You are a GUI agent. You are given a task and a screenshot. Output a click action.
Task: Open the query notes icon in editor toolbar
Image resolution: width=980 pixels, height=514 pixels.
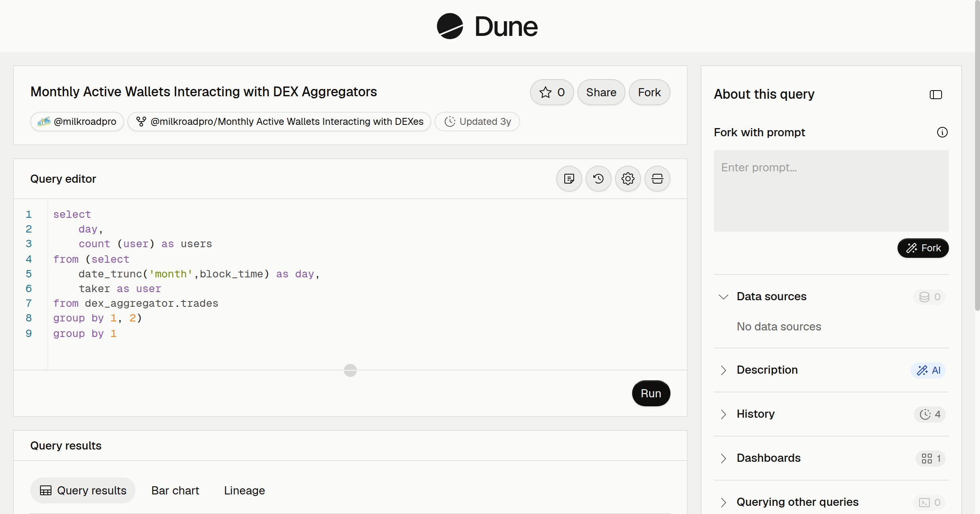point(569,179)
